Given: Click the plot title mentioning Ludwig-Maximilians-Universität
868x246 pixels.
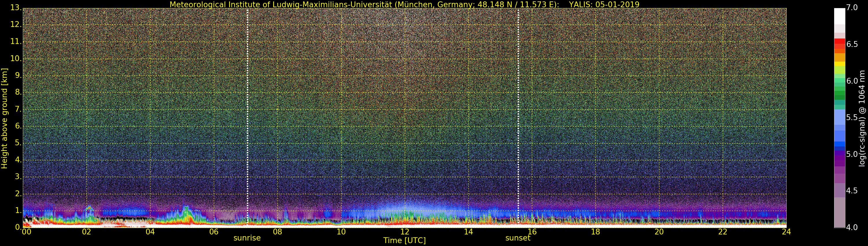Looking at the screenshot, I should tap(404, 4).
